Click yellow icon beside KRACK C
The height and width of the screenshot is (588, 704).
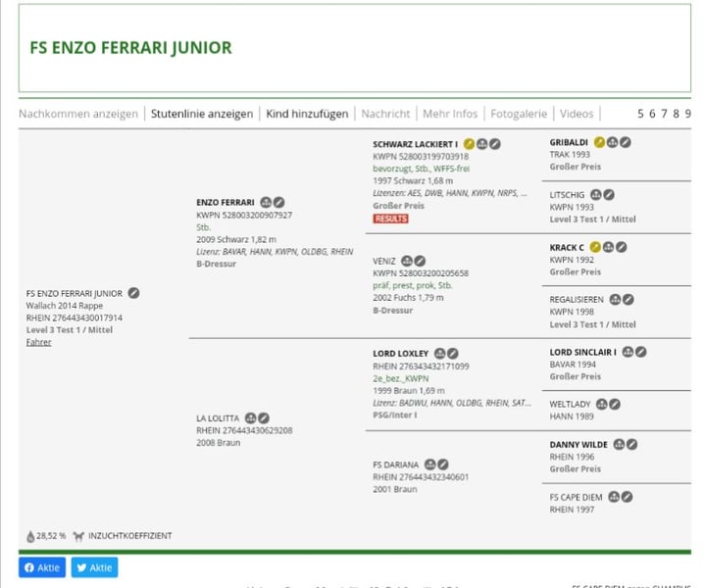click(x=595, y=247)
